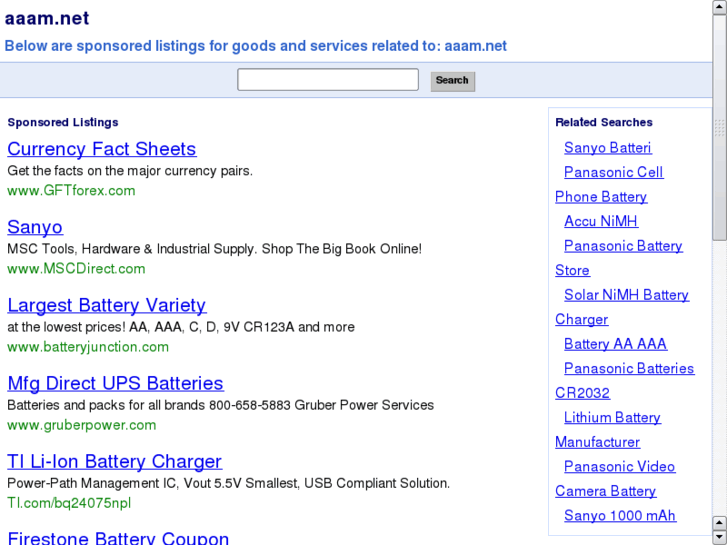Select the Solar NiMH Battery related search

[x=626, y=295]
